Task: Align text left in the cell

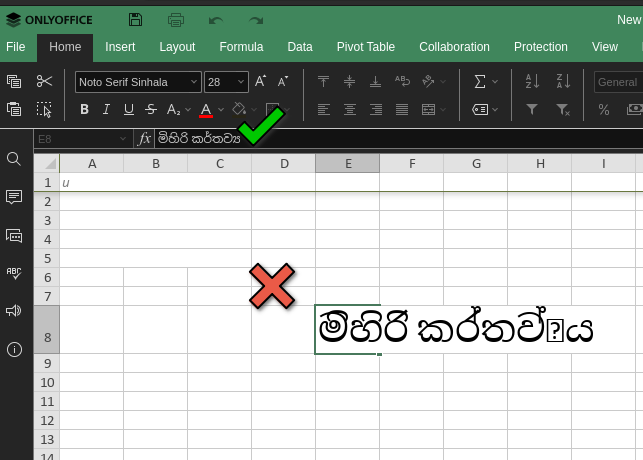Action: tap(324, 109)
